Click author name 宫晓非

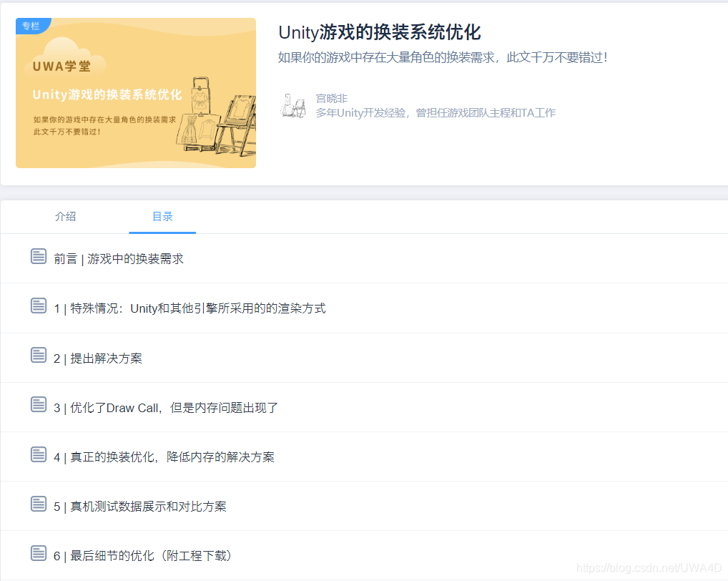tap(332, 99)
